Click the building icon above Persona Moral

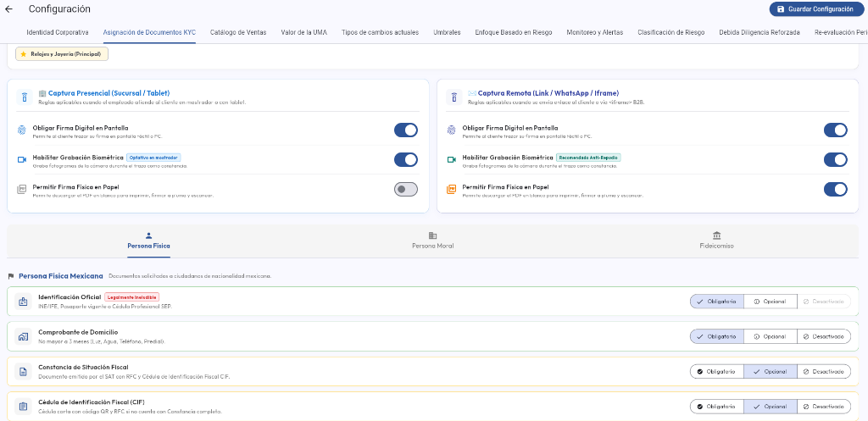(x=433, y=235)
